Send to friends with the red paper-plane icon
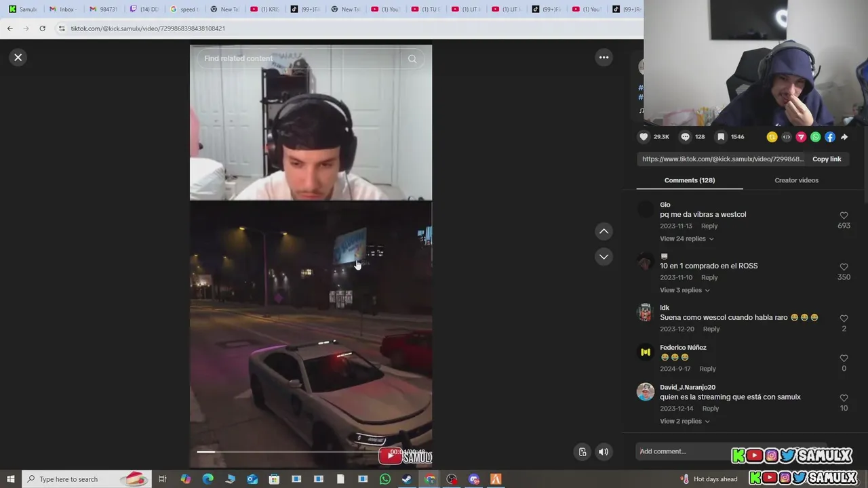The image size is (868, 488). [x=801, y=137]
